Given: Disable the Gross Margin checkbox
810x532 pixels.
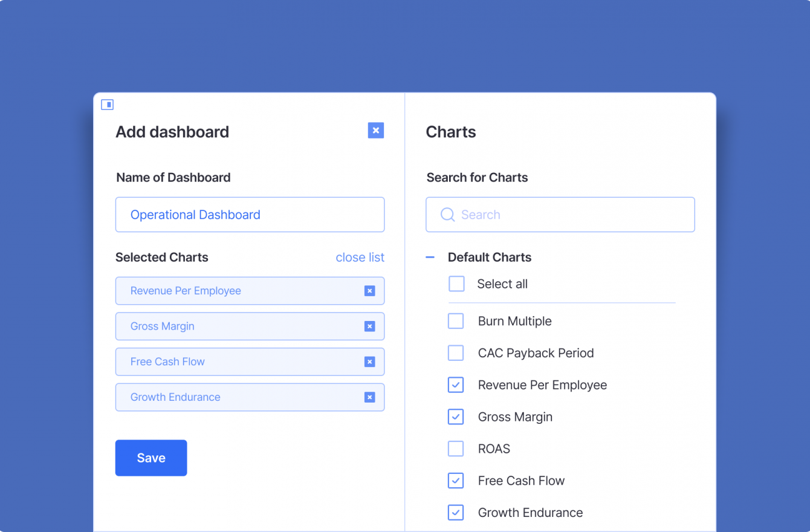Looking at the screenshot, I should 456,417.
